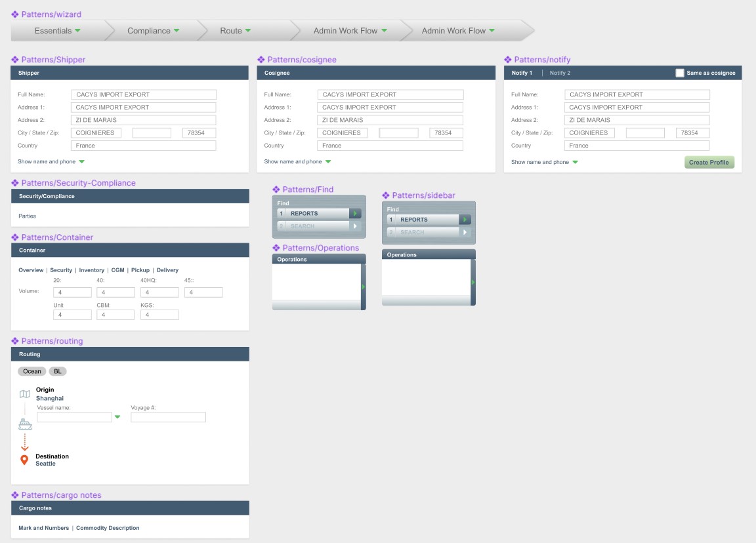Viewport: 756px width, 543px height.
Task: Open the Essentials wizard step dropdown
Action: [77, 31]
